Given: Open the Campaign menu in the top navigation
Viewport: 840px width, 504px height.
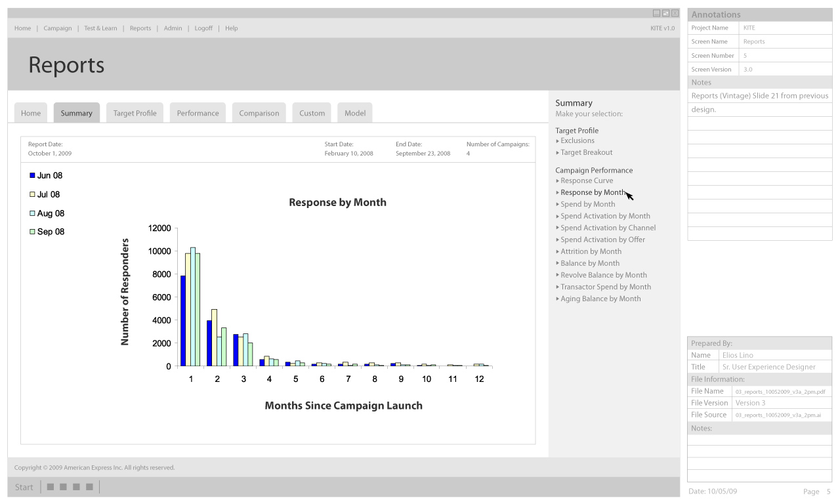Looking at the screenshot, I should coord(58,28).
